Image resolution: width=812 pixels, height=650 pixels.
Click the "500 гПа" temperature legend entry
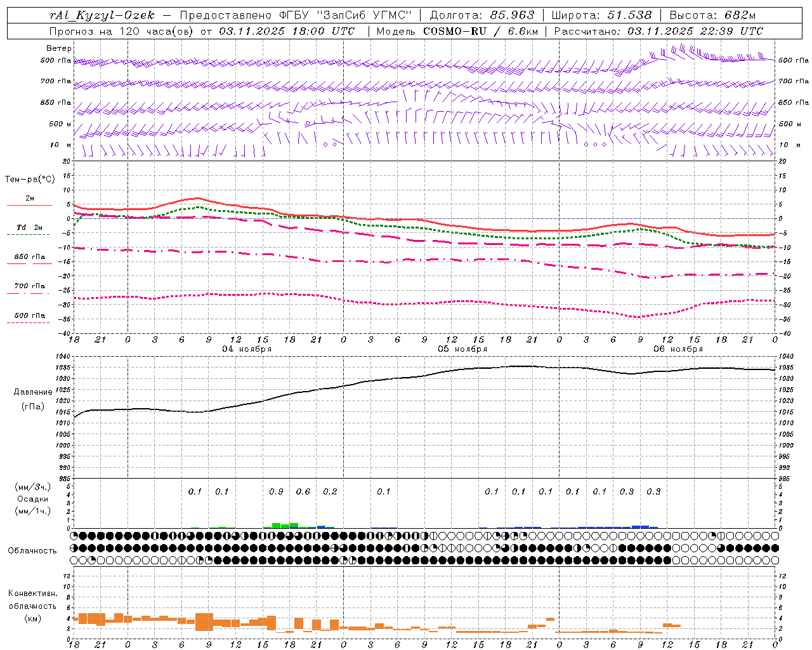30,315
